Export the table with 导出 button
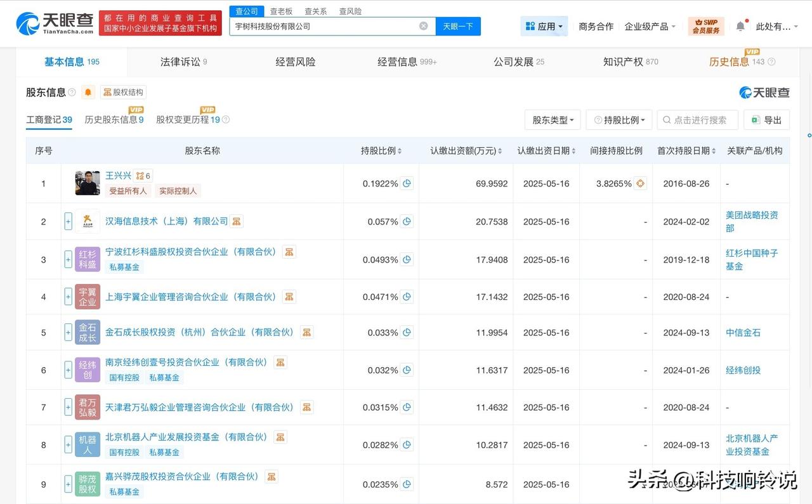 pos(766,120)
